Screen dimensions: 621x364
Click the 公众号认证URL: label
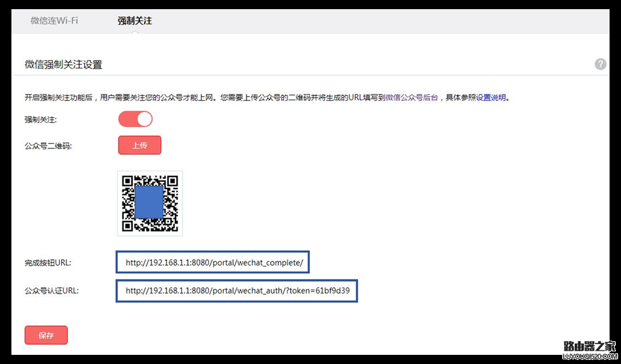point(51,291)
